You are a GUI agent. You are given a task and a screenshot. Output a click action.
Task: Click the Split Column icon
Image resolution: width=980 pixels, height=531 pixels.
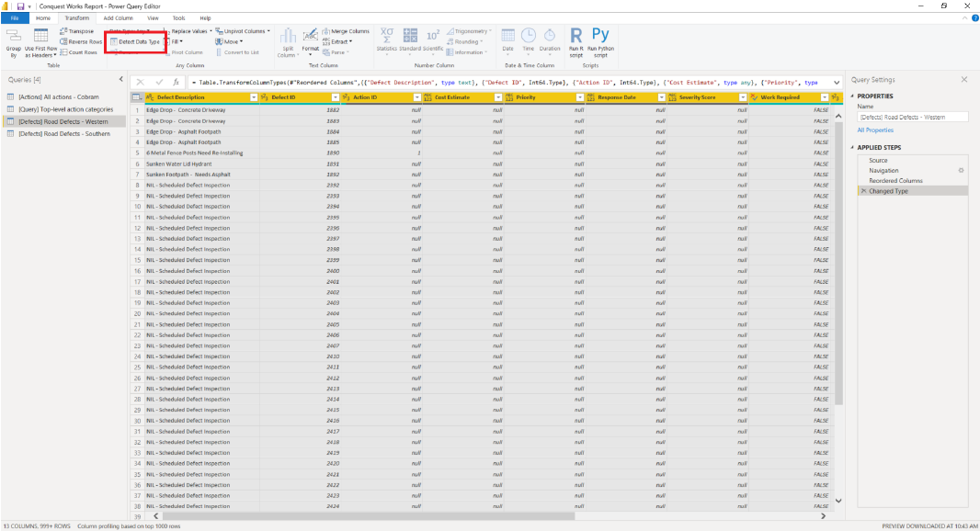tap(288, 36)
